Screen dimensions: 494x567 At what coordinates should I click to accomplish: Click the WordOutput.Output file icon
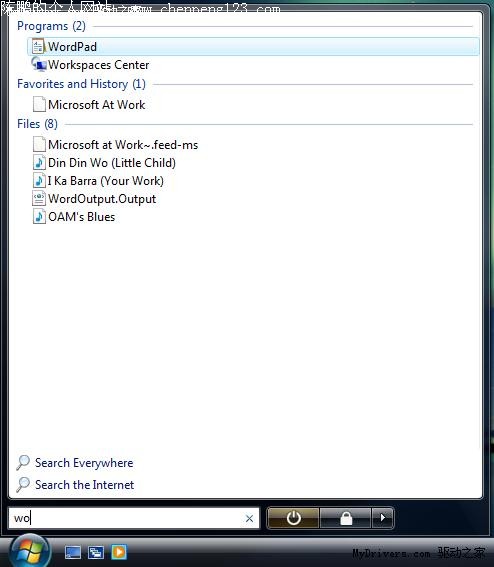click(x=39, y=199)
